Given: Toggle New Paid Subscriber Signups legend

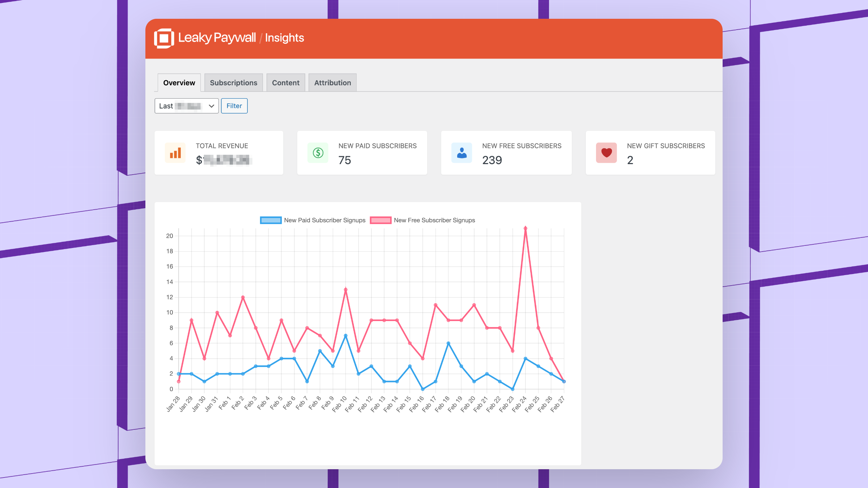Looking at the screenshot, I should [x=313, y=220].
